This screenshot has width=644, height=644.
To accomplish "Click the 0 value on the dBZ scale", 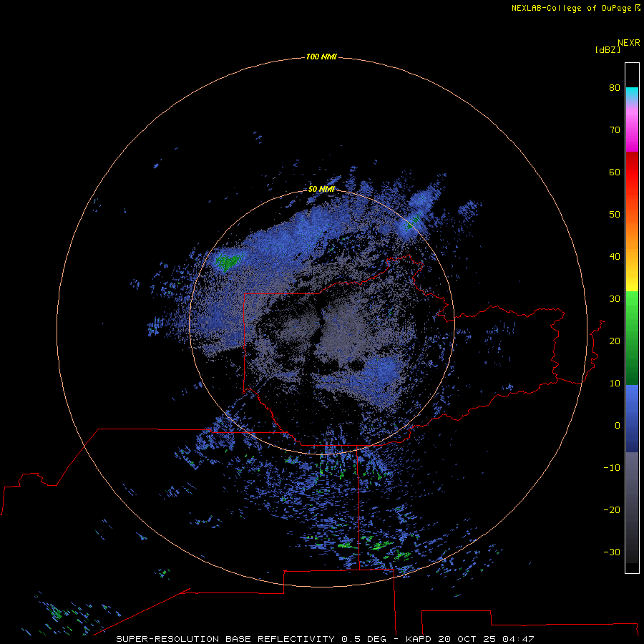I will click(x=618, y=426).
